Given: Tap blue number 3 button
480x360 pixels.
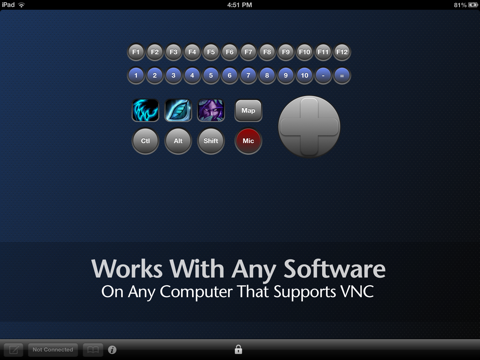Looking at the screenshot, I should point(173,75).
